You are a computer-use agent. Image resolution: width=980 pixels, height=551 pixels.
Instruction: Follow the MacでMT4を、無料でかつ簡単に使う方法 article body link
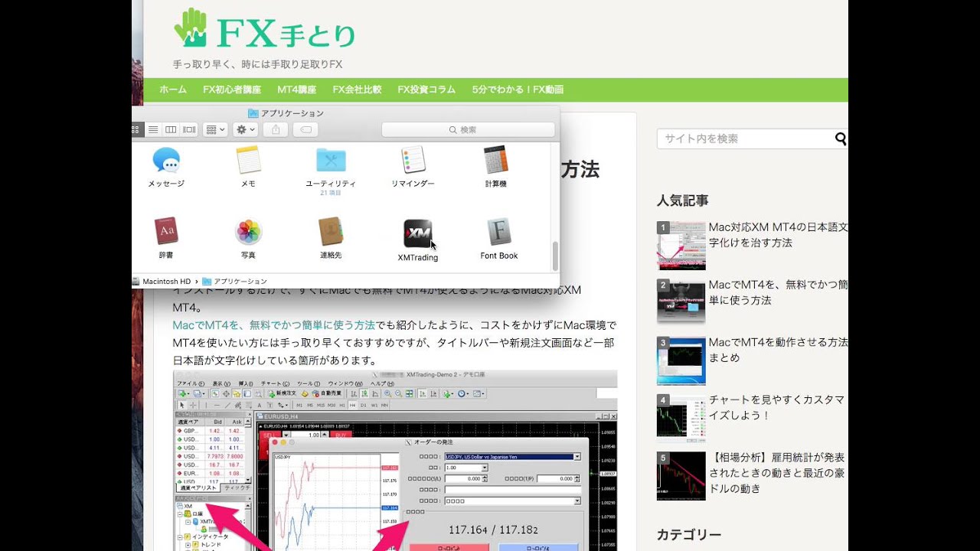coord(274,325)
